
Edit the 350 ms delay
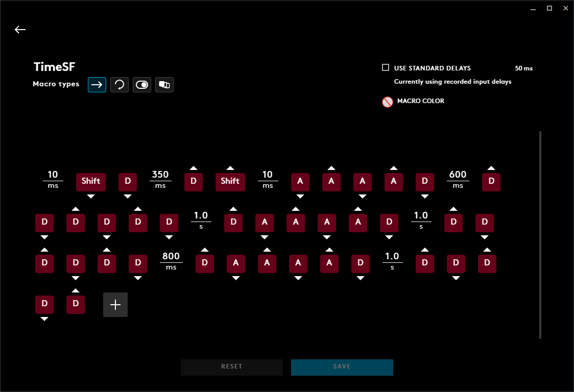coord(160,180)
